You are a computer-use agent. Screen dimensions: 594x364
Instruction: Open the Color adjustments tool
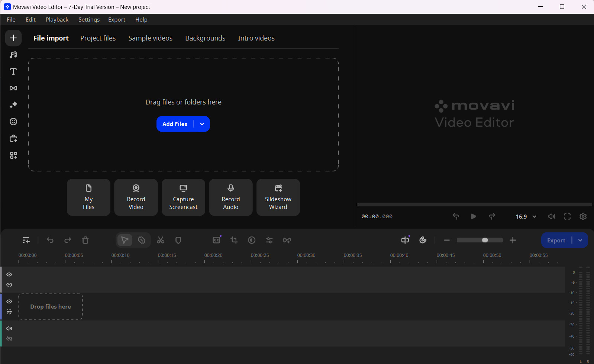click(x=252, y=240)
